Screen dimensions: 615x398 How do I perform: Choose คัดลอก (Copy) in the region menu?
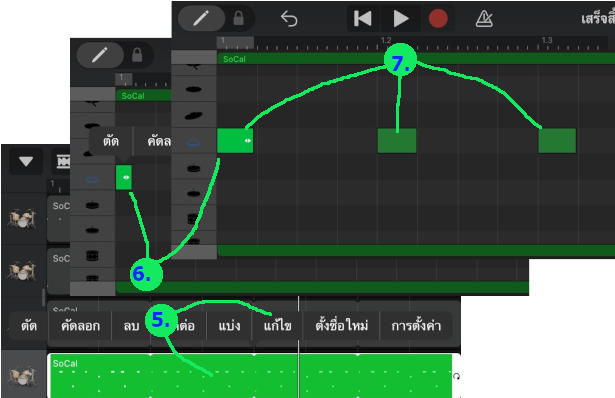(x=80, y=325)
